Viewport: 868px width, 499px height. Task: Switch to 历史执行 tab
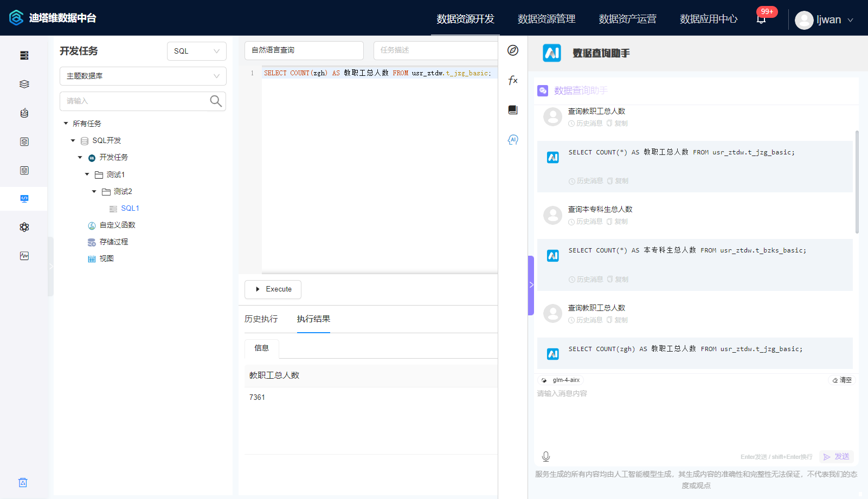pos(261,319)
